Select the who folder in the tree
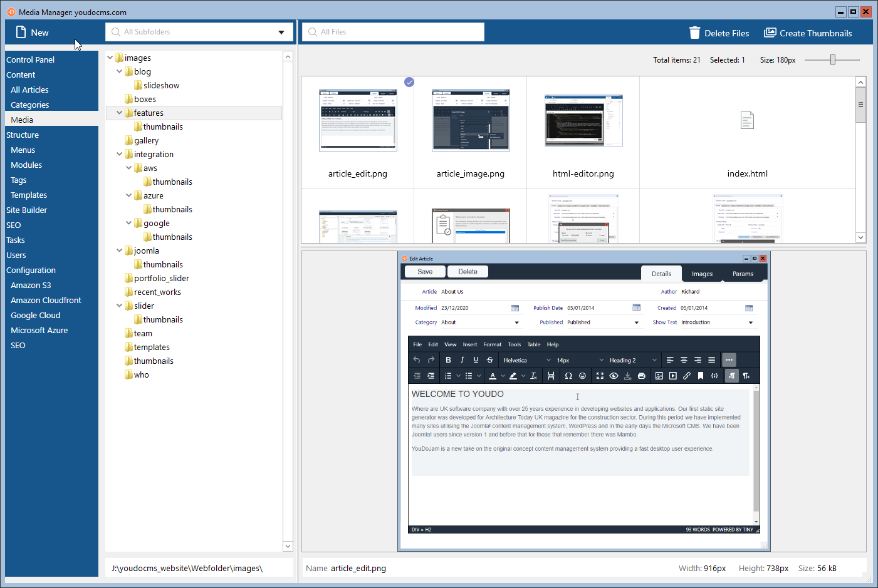Screen dimensions: 878x588 pos(141,374)
